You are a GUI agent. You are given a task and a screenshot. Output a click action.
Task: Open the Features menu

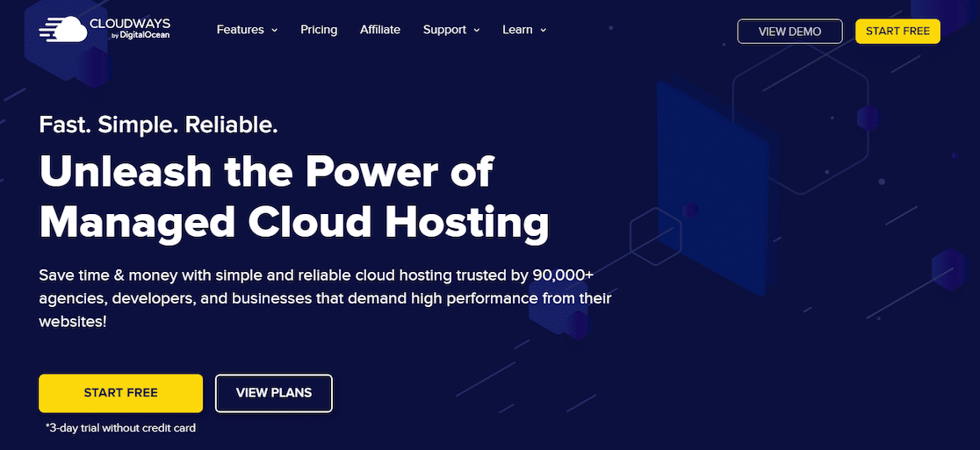[x=240, y=30]
